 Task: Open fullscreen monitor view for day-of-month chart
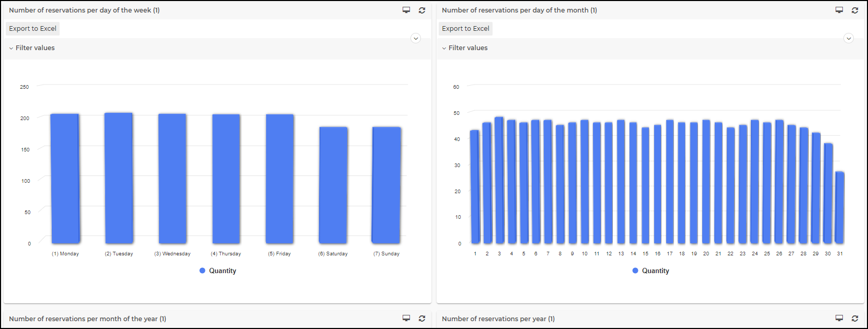[839, 10]
